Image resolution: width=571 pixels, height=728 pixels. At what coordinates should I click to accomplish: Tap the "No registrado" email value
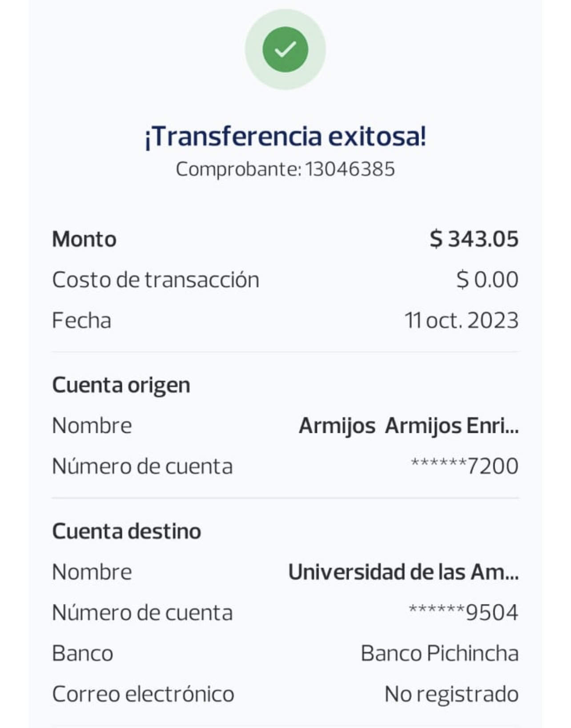click(x=451, y=694)
